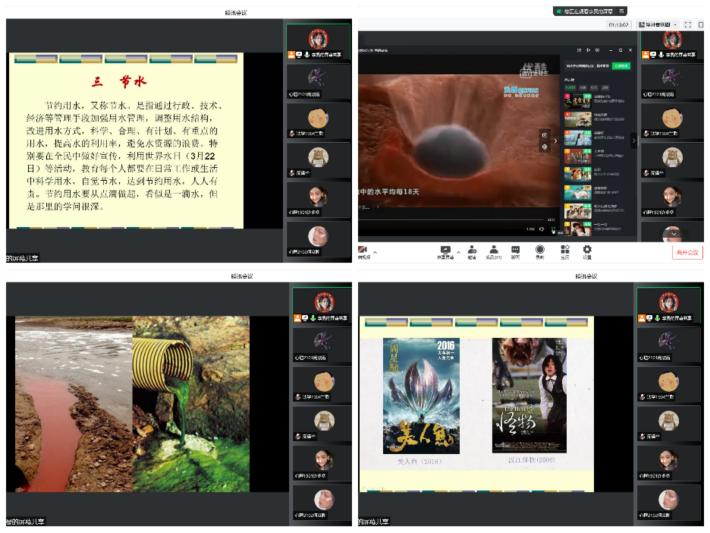Click the crater video frame to pause playback
The image size is (710, 533).
[458, 141]
